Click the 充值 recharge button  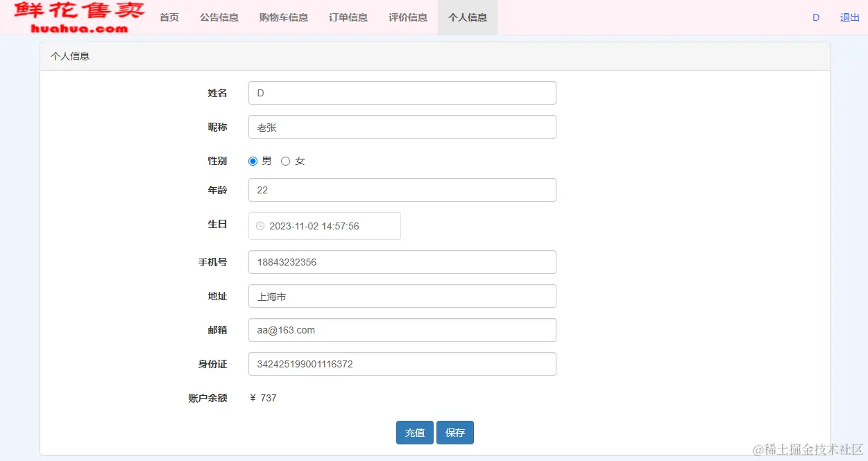point(415,433)
